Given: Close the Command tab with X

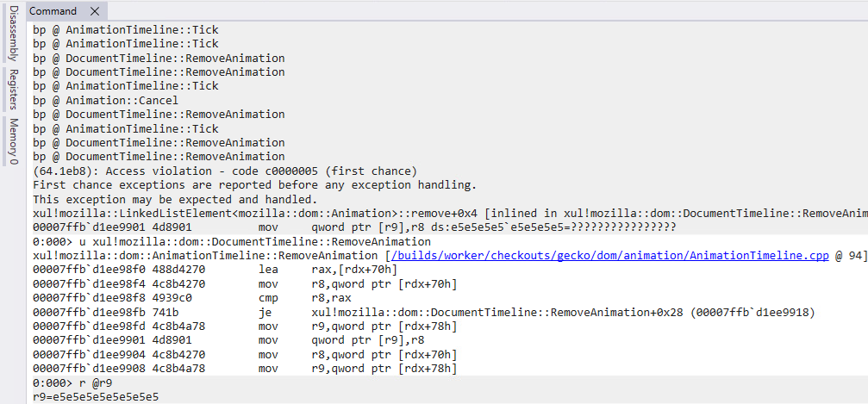Looking at the screenshot, I should 95,11.
